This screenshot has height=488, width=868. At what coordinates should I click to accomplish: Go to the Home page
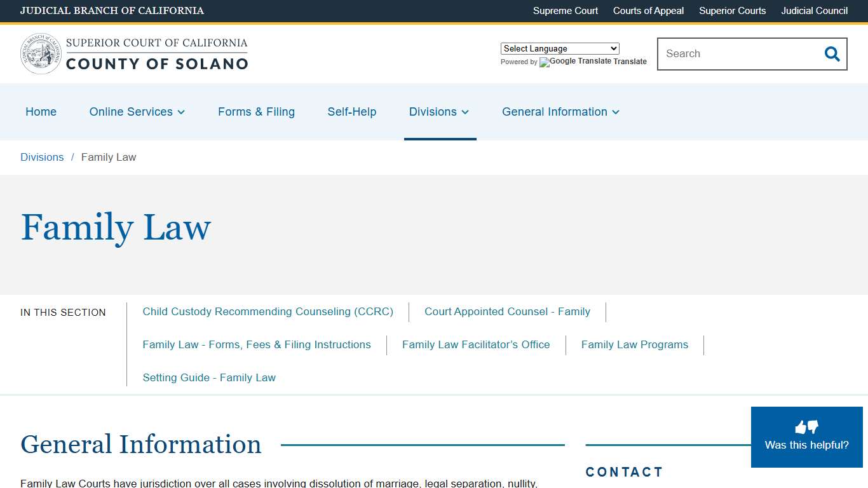click(41, 112)
